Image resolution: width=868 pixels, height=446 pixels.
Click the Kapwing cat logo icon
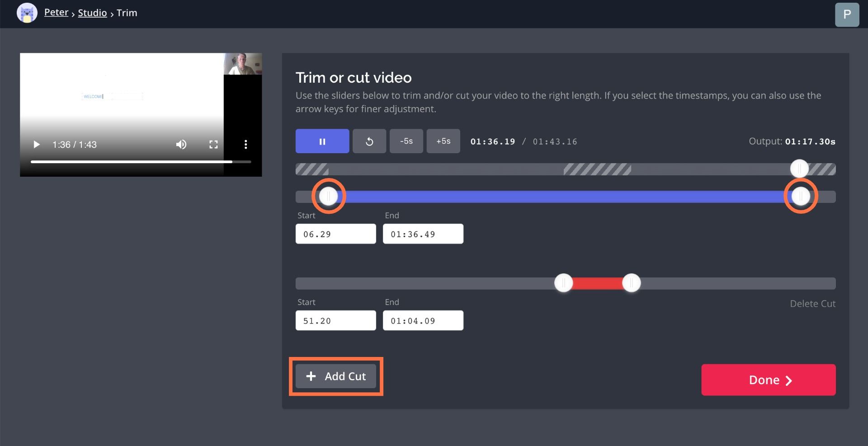(27, 13)
